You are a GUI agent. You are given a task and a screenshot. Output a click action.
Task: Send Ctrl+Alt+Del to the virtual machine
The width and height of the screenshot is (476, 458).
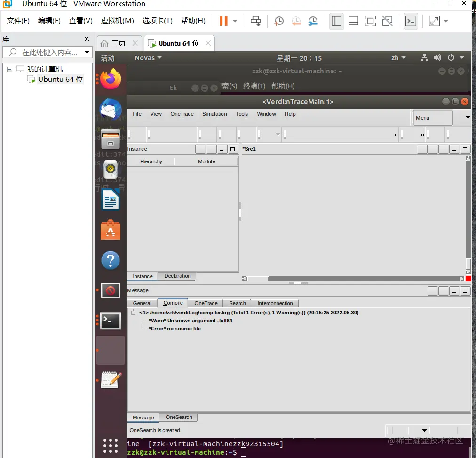255,21
